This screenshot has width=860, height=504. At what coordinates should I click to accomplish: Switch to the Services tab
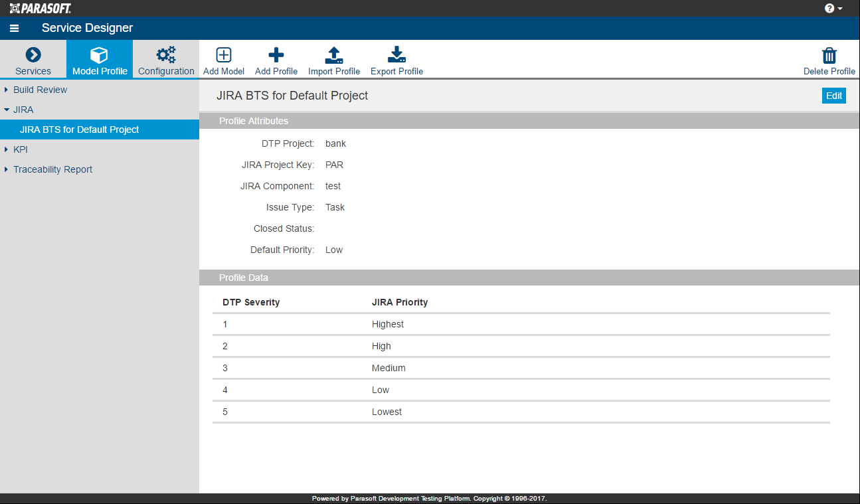click(x=33, y=59)
